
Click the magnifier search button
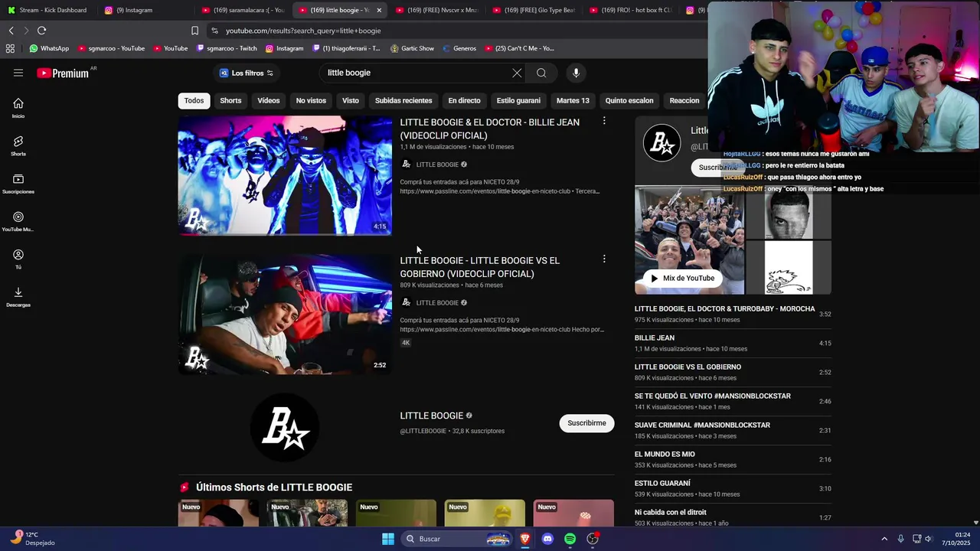[x=541, y=73]
